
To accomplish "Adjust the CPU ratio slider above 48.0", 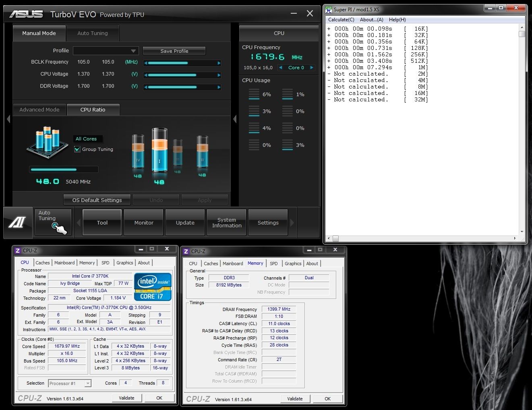I will click(x=64, y=169).
